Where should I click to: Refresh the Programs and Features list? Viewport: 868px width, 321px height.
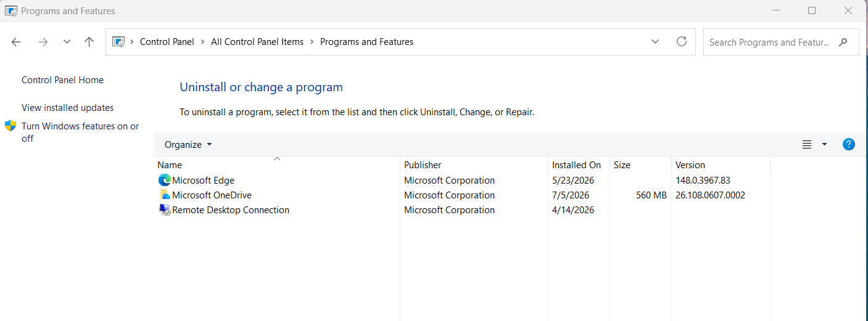(682, 41)
